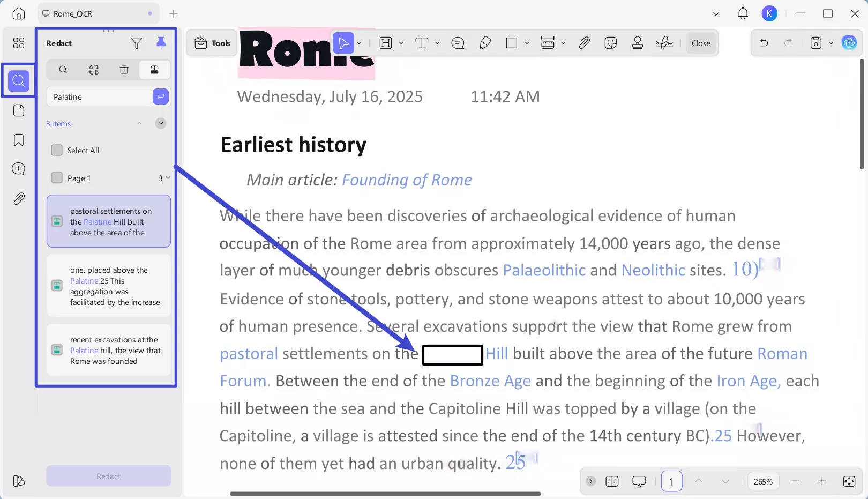This screenshot has width=868, height=499.
Task: Click the undo arrow icon
Action: point(764,43)
